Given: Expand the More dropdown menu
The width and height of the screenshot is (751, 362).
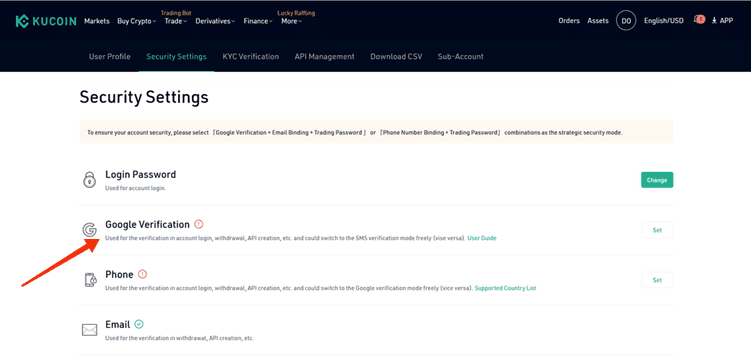Looking at the screenshot, I should (x=291, y=21).
